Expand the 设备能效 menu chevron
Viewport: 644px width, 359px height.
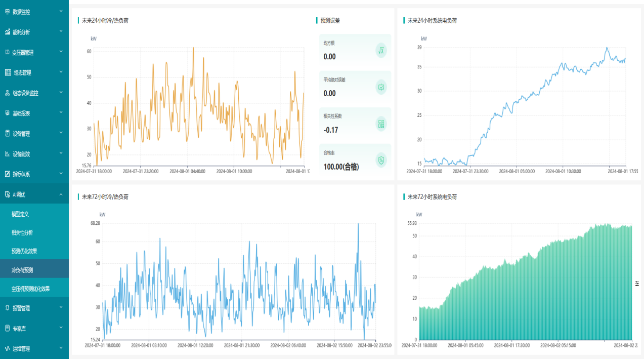pos(61,153)
